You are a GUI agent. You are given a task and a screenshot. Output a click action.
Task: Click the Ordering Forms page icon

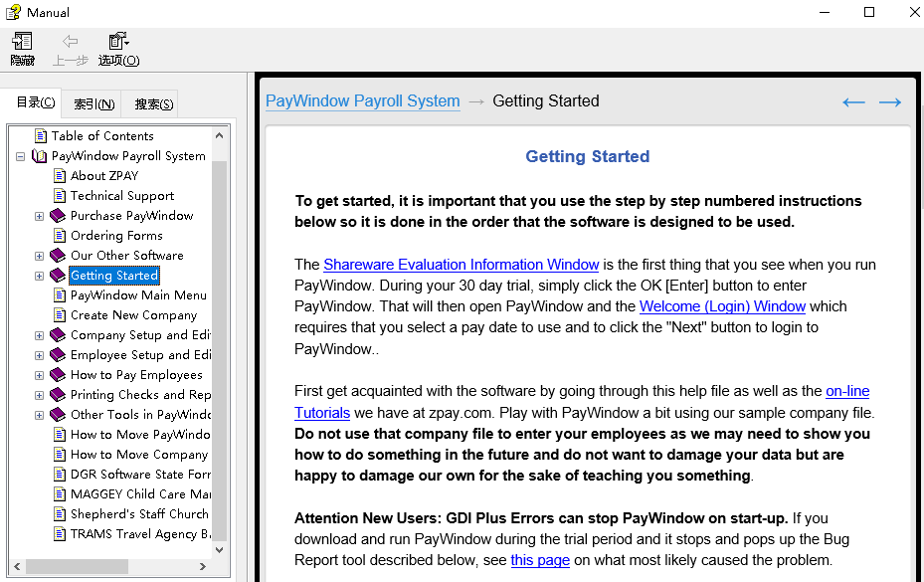(x=60, y=236)
